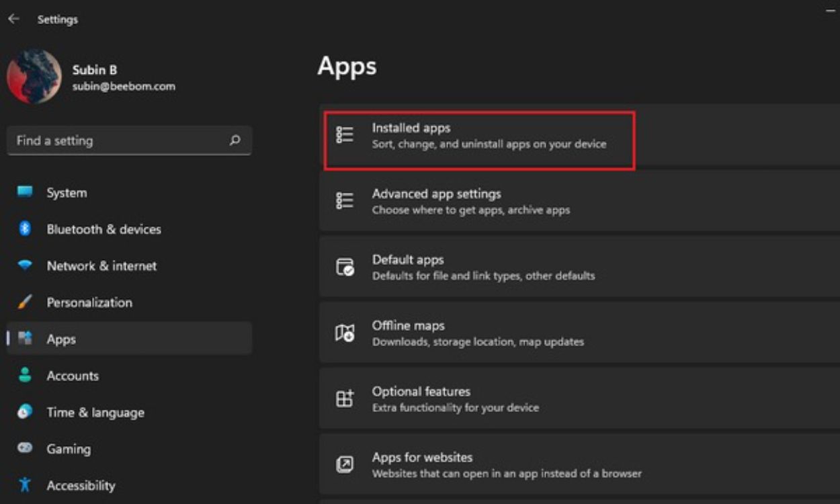This screenshot has width=840, height=504.
Task: Click the Optional features grid icon
Action: (x=345, y=397)
